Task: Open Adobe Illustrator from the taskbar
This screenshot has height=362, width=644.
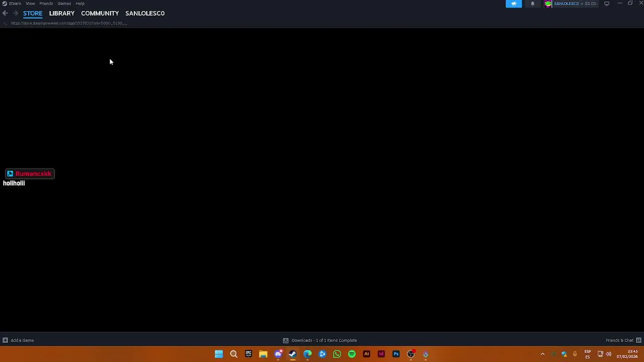Action: (366, 354)
